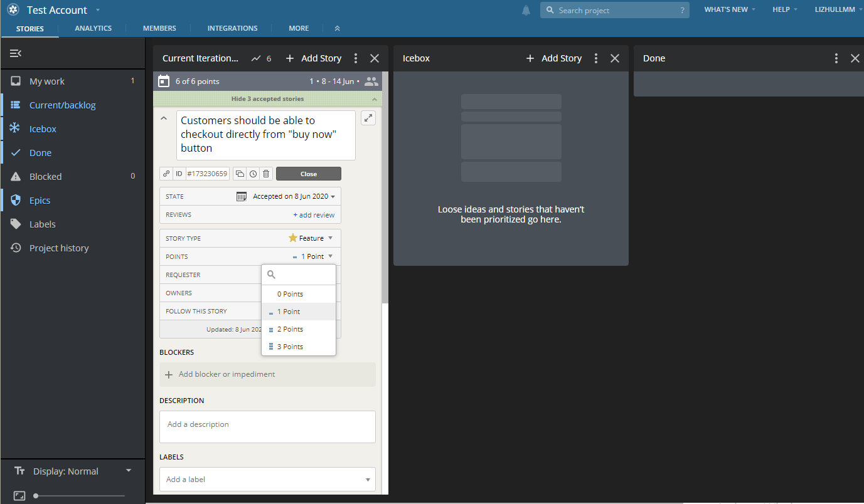The width and height of the screenshot is (864, 504).
Task: Click the ID button to copy story ID
Action: [179, 174]
